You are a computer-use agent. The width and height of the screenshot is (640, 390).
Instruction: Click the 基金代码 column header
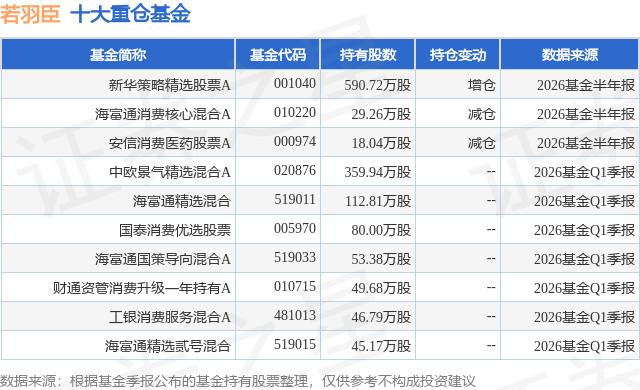point(278,55)
